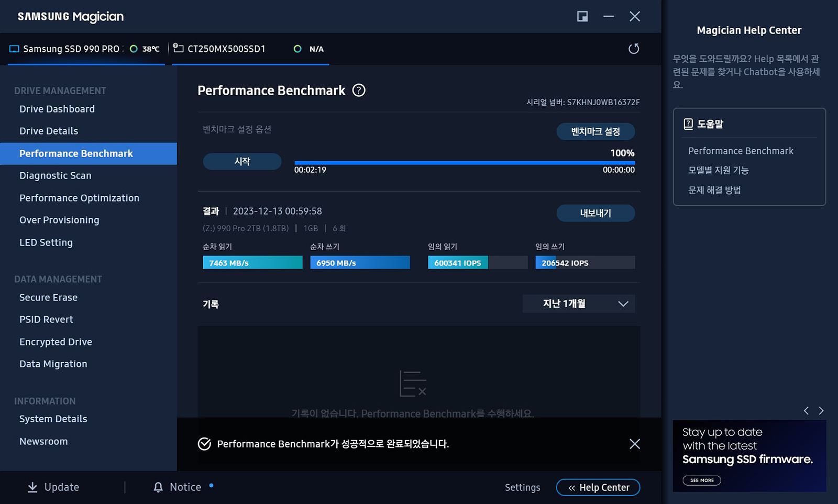Go to previous Help Center banner
This screenshot has width=838, height=504.
point(807,411)
